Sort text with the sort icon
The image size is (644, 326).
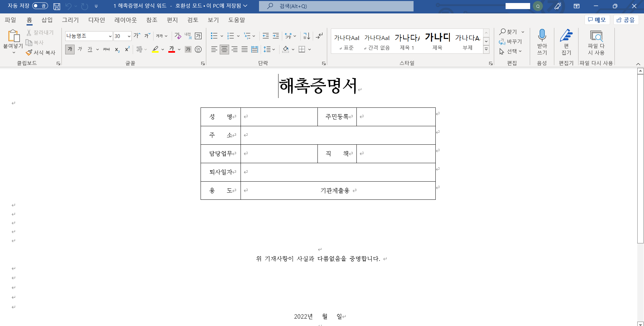(306, 36)
